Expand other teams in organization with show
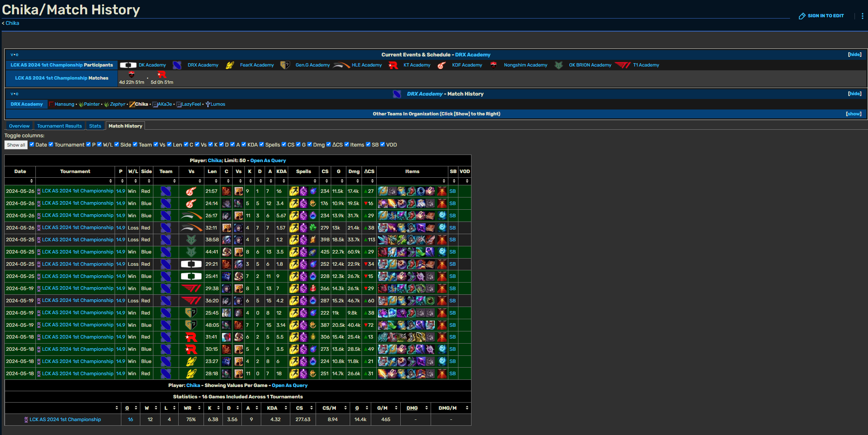The height and width of the screenshot is (435, 868). click(854, 114)
